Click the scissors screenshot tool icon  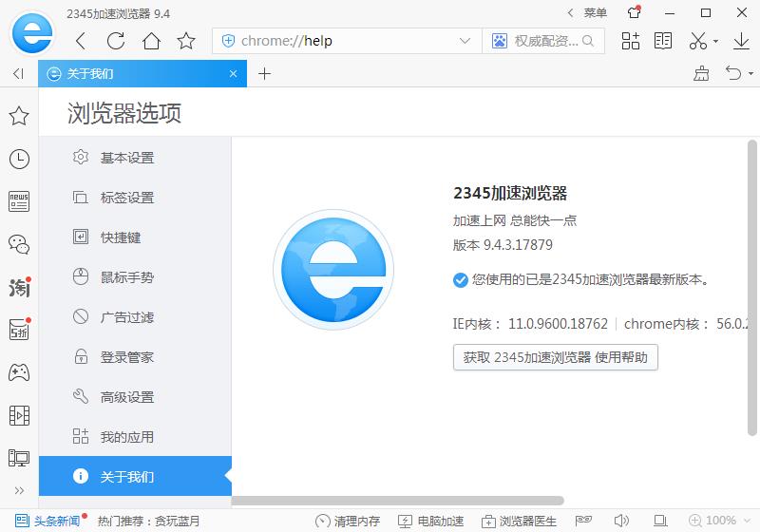698,41
